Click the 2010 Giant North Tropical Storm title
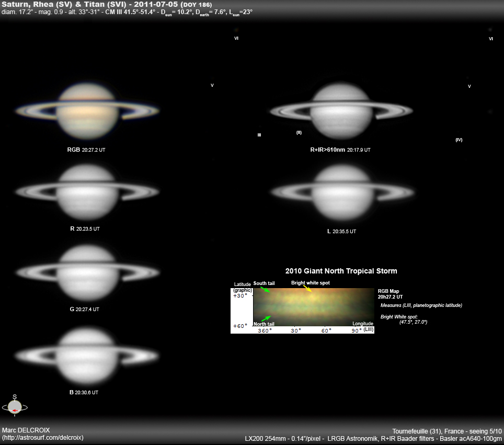The height and width of the screenshot is (445, 504). coord(341,271)
